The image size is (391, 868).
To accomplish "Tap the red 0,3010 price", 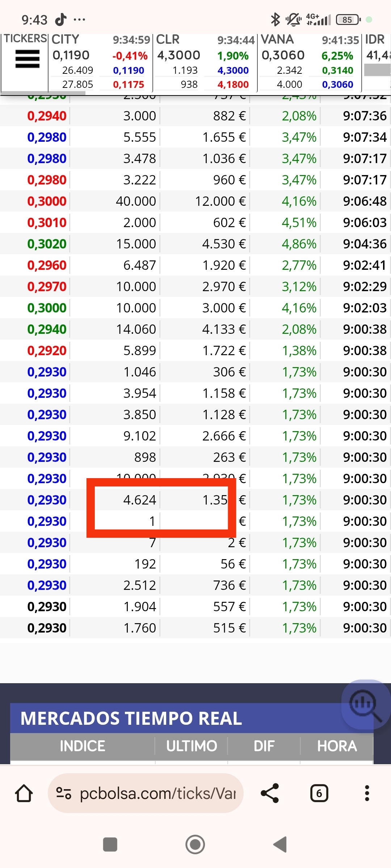I will (x=47, y=222).
